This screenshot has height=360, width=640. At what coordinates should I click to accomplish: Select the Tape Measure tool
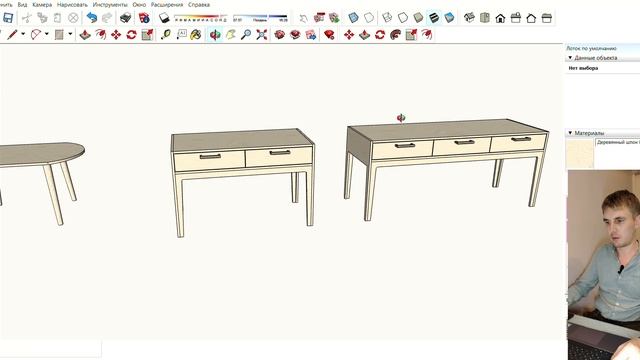165,35
